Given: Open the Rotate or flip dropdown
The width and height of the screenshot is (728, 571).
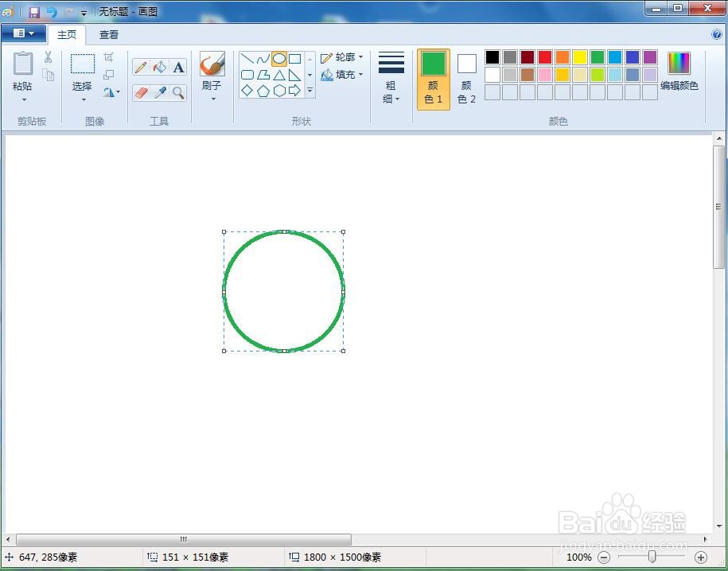Looking at the screenshot, I should coord(111,92).
